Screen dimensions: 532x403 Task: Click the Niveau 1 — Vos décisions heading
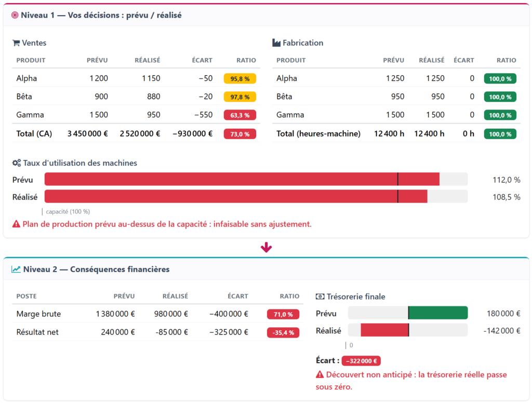point(101,15)
